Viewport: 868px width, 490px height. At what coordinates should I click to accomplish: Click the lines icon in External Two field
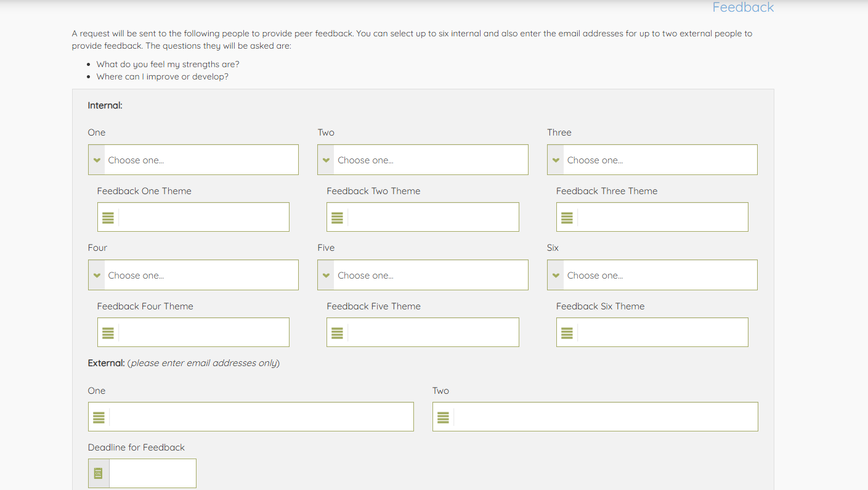click(442, 417)
